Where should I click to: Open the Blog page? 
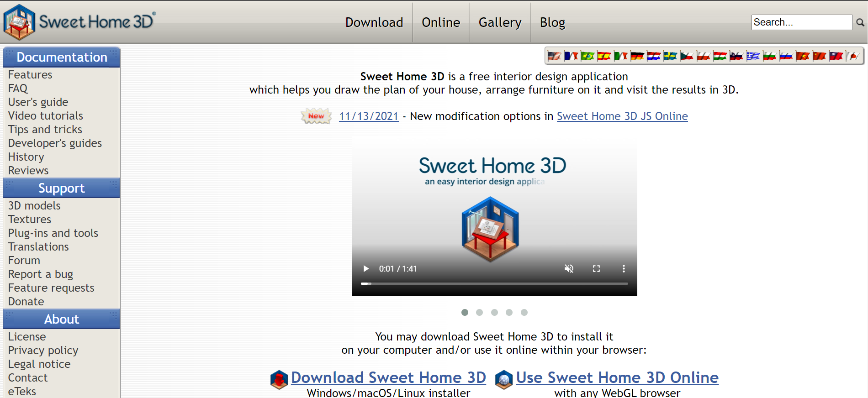pyautogui.click(x=552, y=22)
